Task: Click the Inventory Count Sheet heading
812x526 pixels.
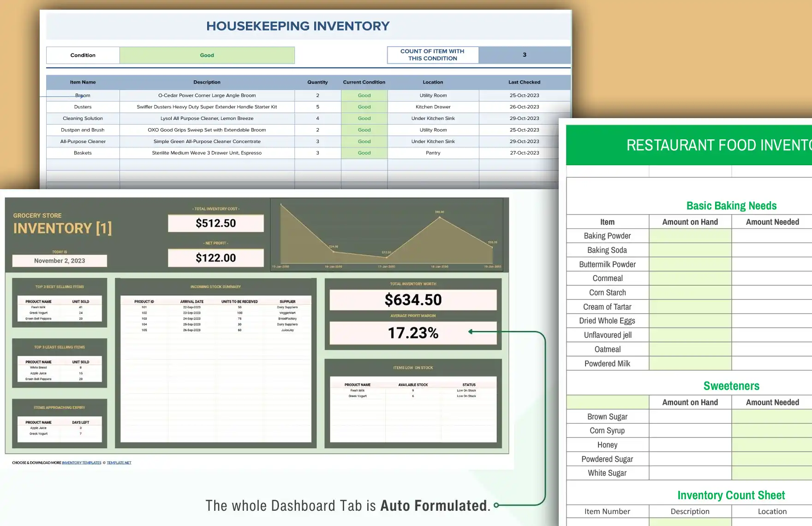Action: coord(731,495)
